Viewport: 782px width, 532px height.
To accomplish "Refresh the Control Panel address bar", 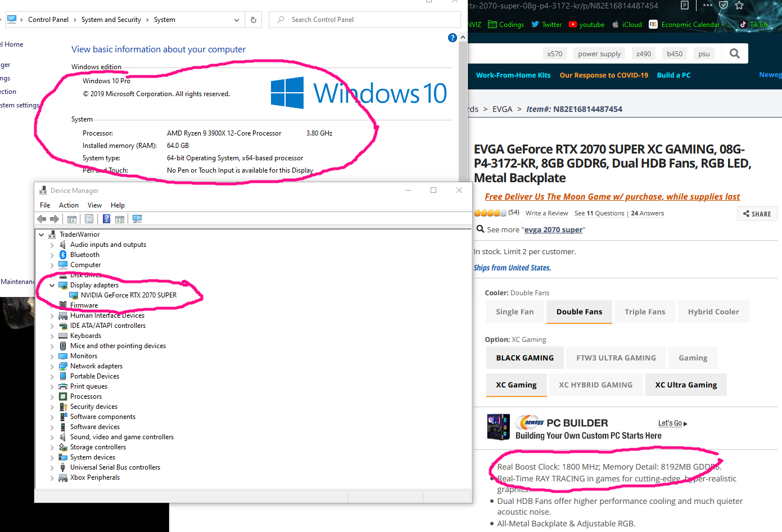I will click(x=254, y=20).
